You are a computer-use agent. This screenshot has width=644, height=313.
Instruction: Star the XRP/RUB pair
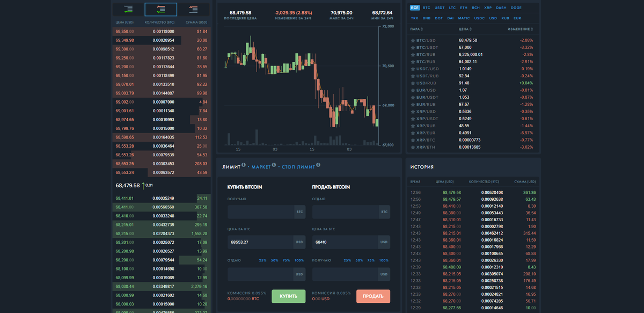[413, 126]
